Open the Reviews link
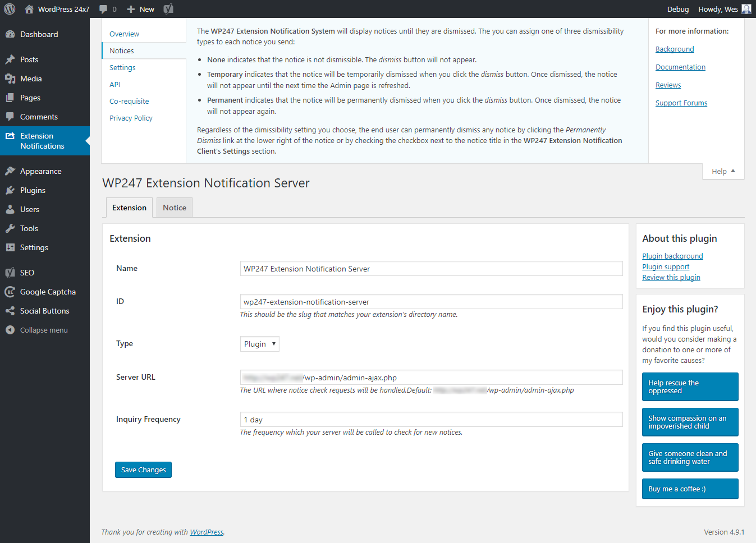The image size is (756, 543). tap(668, 85)
